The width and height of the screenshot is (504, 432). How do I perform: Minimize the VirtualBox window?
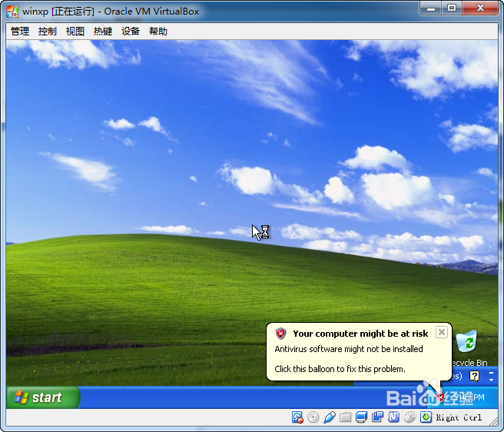click(431, 8)
